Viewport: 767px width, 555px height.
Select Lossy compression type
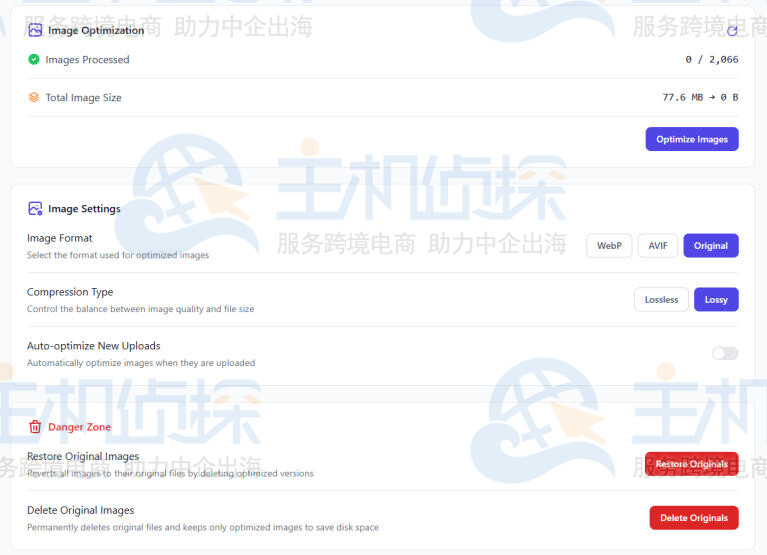(x=716, y=299)
